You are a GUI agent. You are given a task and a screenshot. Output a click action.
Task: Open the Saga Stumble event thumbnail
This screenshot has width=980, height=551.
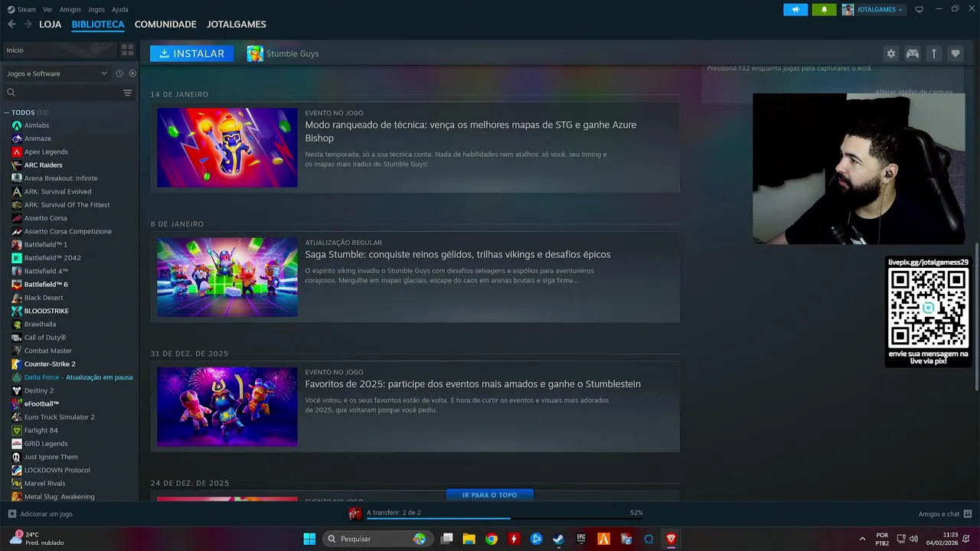click(x=227, y=277)
